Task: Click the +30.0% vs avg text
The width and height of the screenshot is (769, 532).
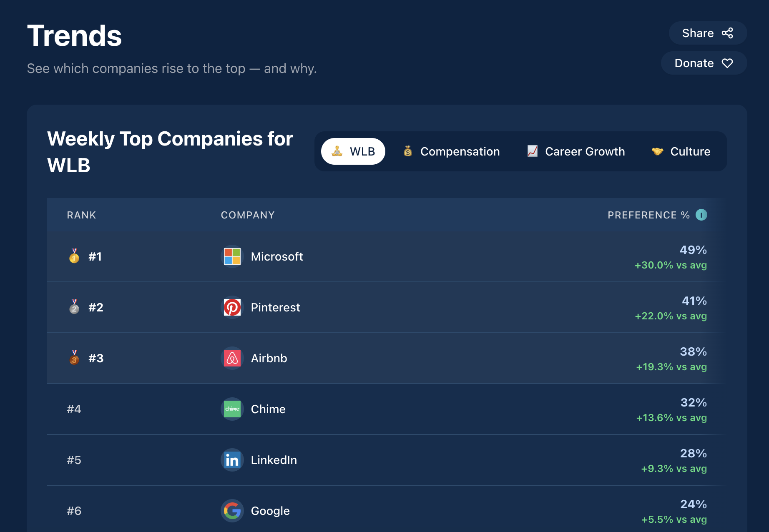Action: click(x=671, y=265)
